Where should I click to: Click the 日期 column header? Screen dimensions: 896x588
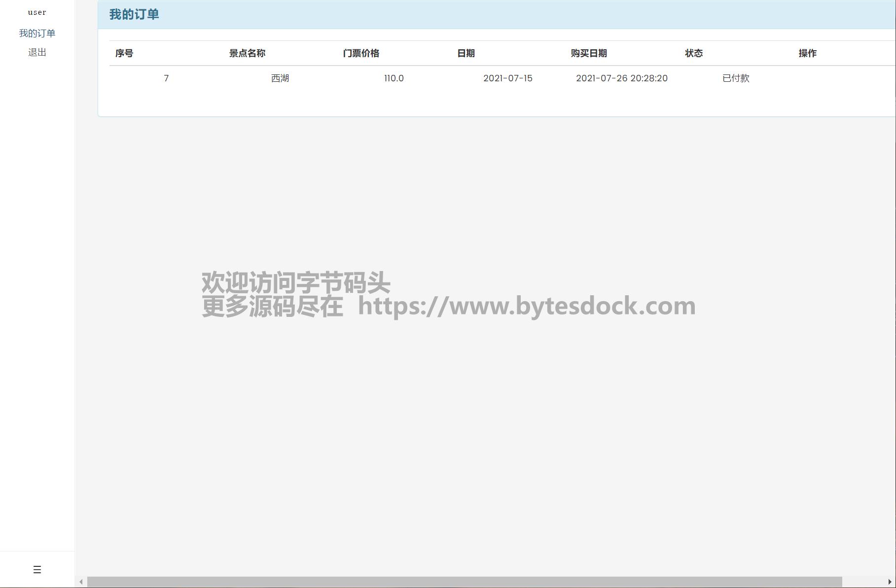(x=466, y=53)
